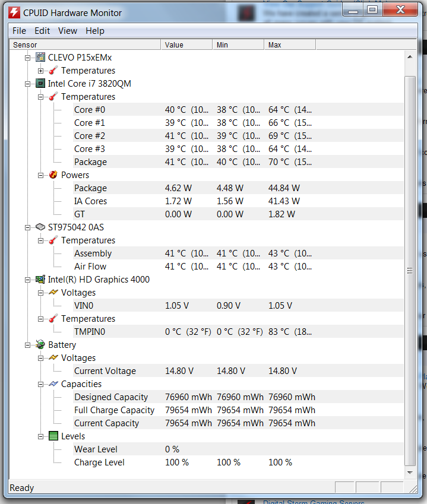Click the Min column header
Image resolution: width=427 pixels, height=504 pixels.
click(238, 45)
